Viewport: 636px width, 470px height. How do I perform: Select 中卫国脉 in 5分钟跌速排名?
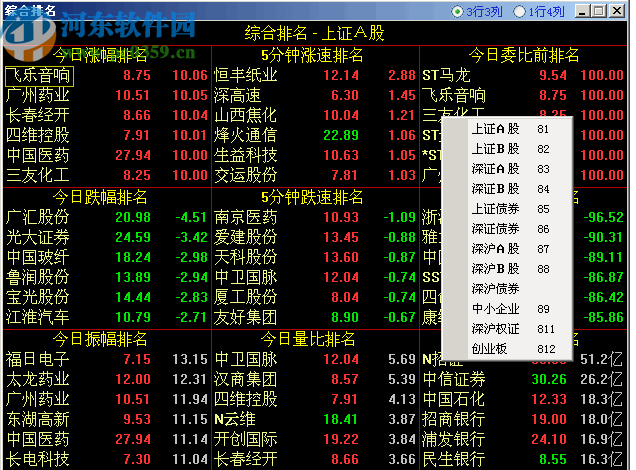[x=315, y=277]
